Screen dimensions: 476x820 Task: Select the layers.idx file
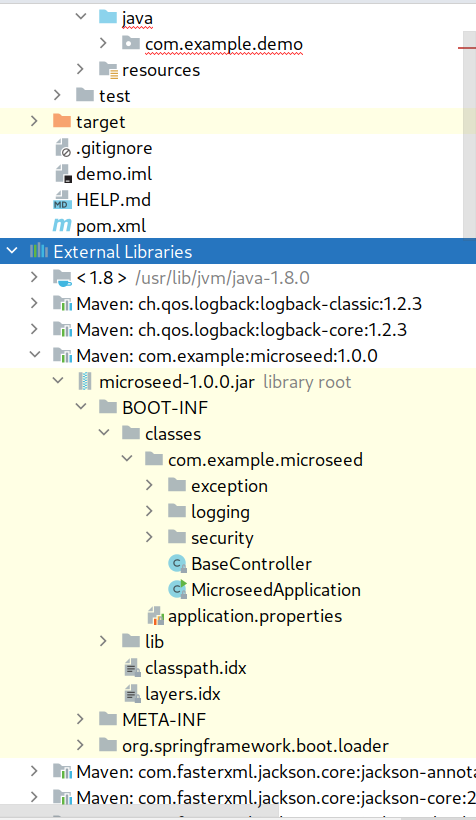pyautogui.click(x=183, y=694)
